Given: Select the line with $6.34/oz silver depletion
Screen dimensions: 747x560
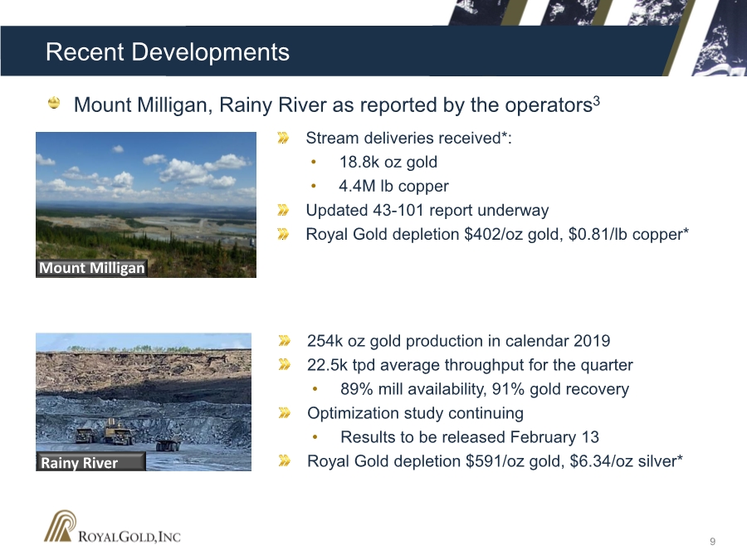Looking at the screenshot, I should (495, 461).
